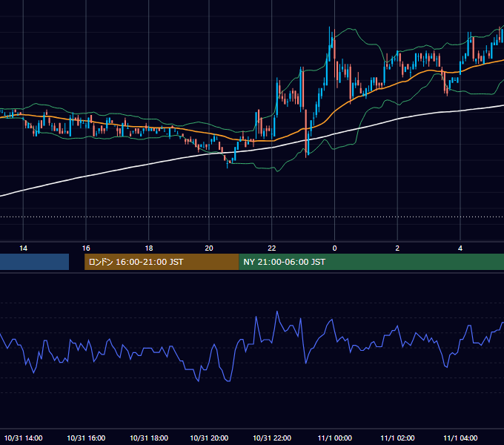Click the 18 hour axis label

149,248
